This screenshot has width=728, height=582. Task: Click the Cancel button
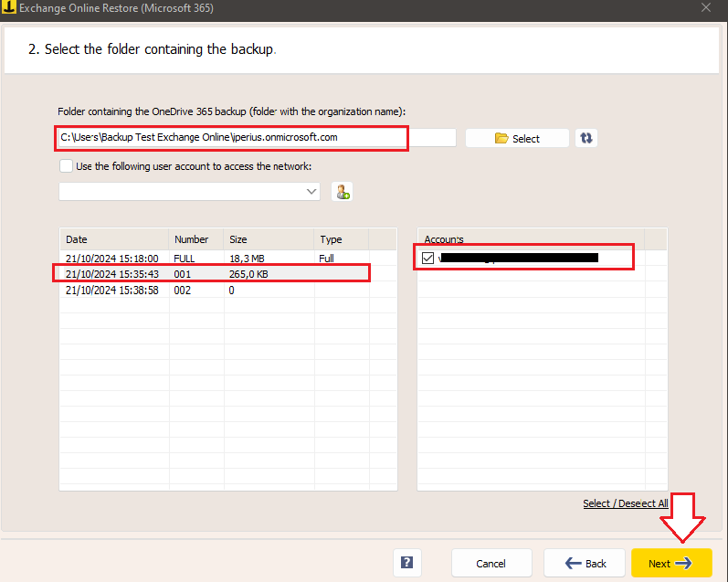(491, 564)
